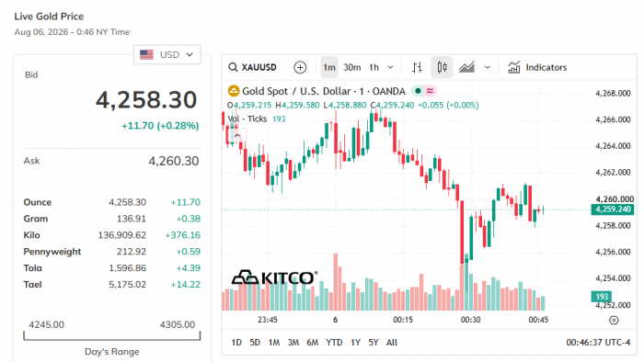This screenshot has width=644, height=362.
Task: Open the chart settings gear icon
Action: point(614,320)
